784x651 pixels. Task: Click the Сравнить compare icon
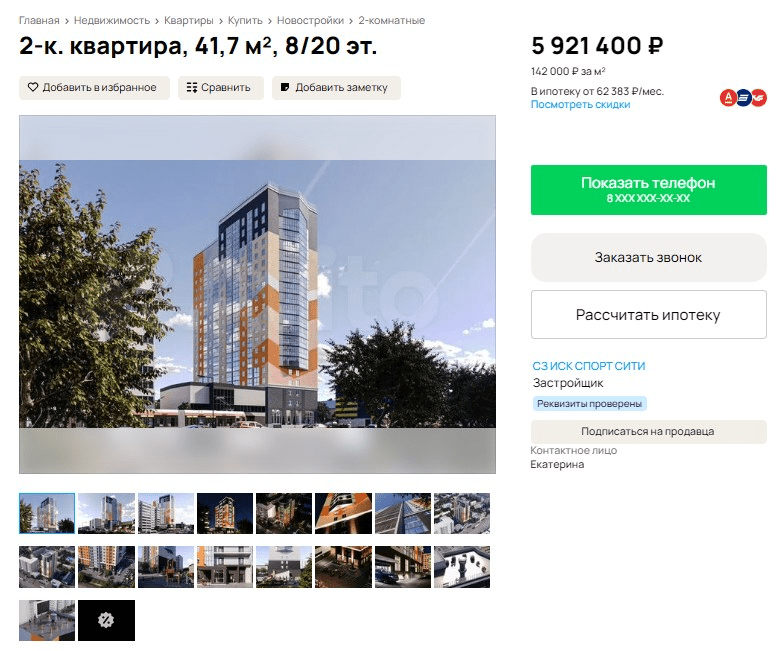pyautogui.click(x=192, y=88)
